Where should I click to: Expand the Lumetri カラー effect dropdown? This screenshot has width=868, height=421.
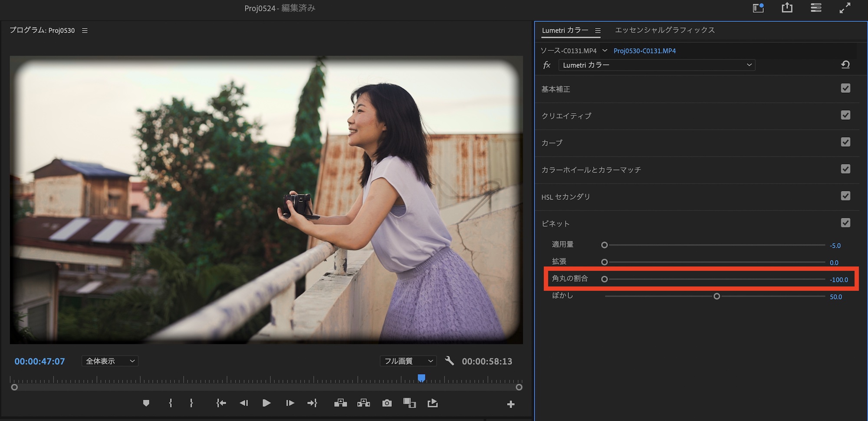pos(657,65)
